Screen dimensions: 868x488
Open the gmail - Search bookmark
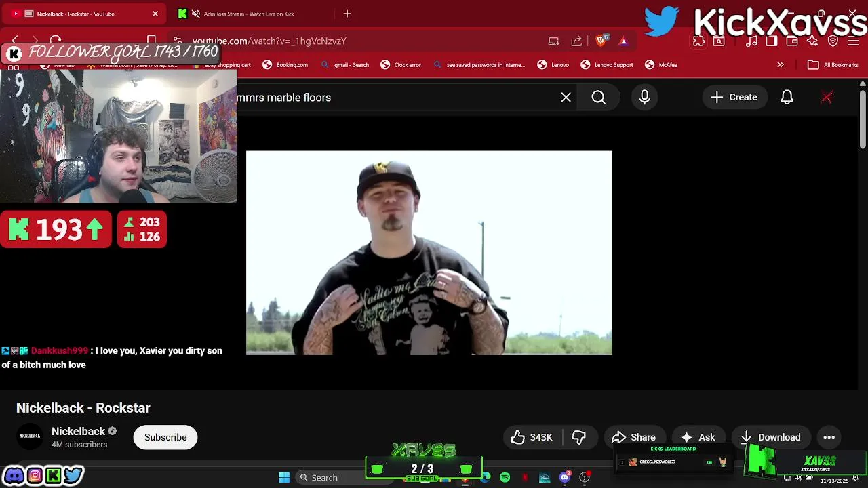coord(344,65)
